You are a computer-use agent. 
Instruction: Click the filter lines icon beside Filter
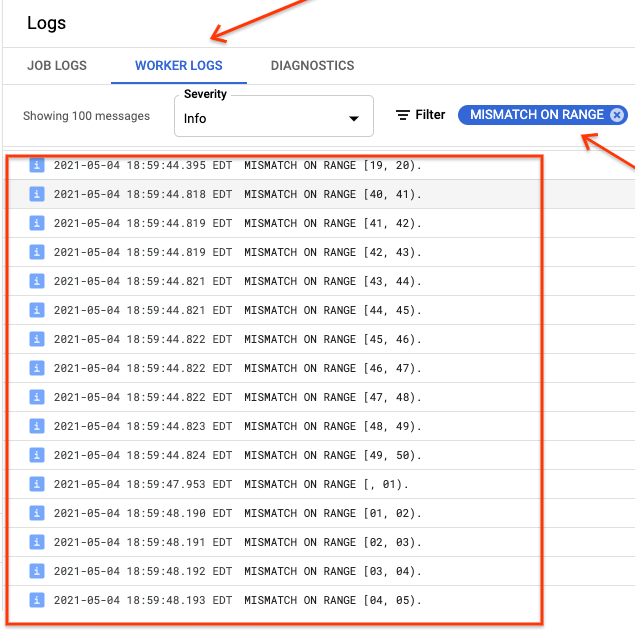pos(403,115)
